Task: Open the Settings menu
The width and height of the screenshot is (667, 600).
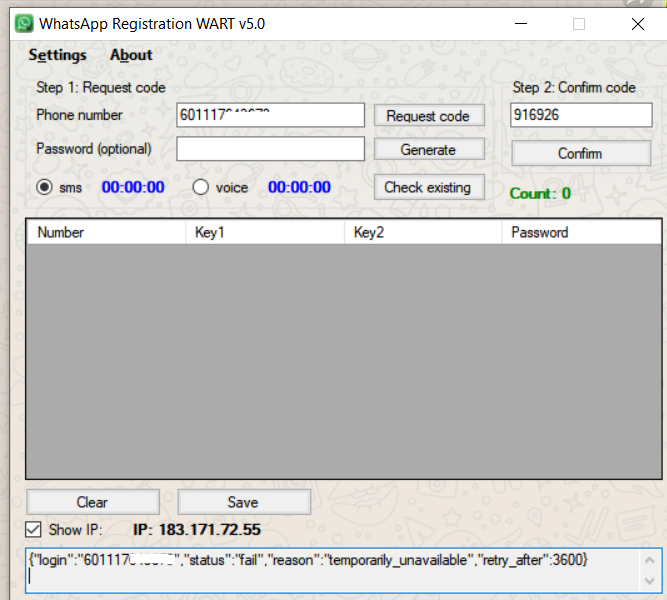Action: coord(57,55)
